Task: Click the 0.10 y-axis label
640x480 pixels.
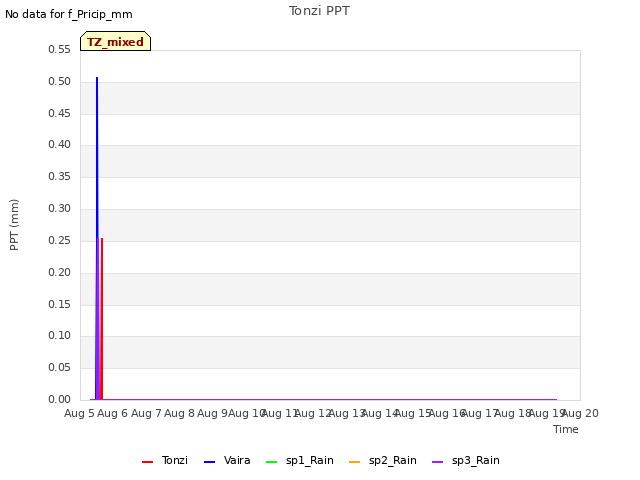Action: click(x=59, y=336)
